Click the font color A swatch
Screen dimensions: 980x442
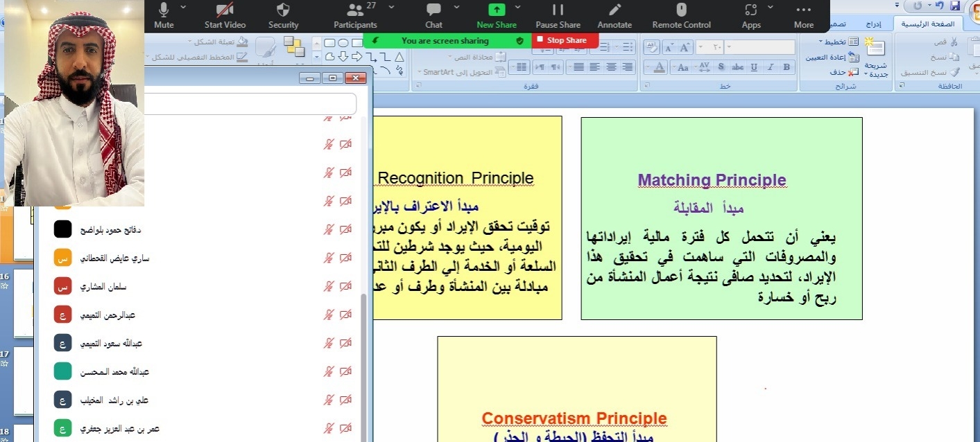point(659,67)
